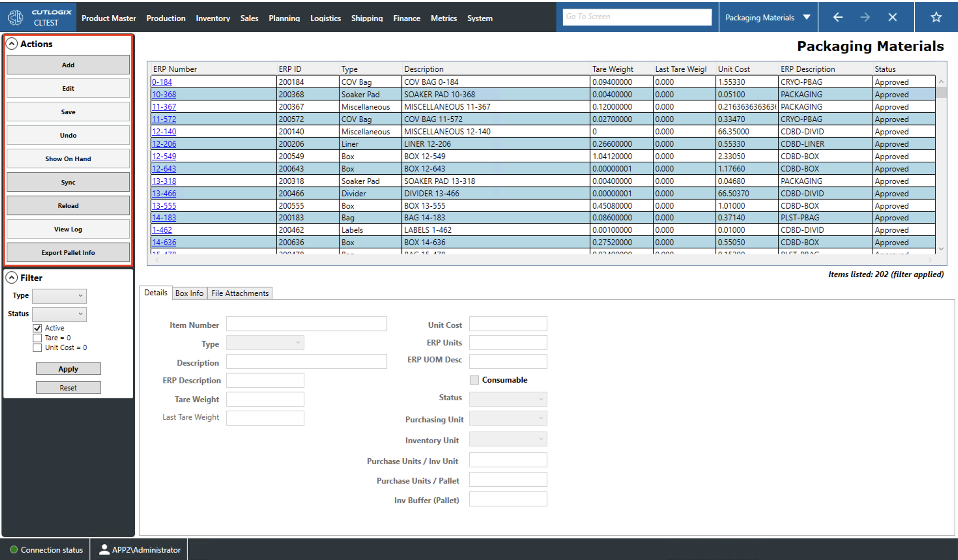
Task: Click the CUTLOGIX logo icon
Action: click(15, 17)
